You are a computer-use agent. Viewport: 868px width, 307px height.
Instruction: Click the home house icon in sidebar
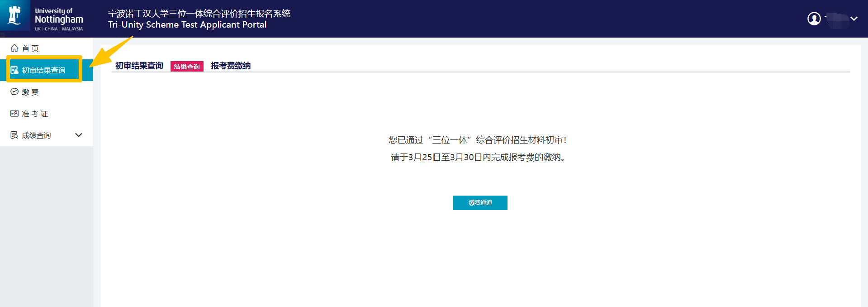tap(14, 48)
